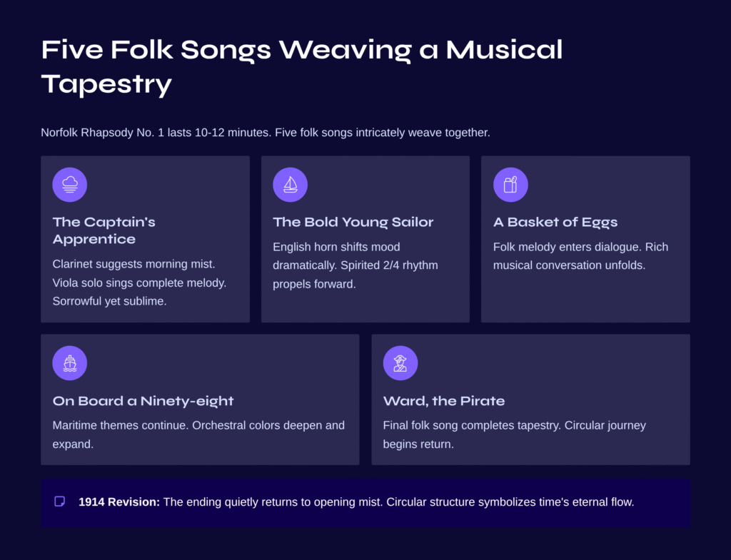Viewport: 731px width, 560px height.
Task: Select The Captain's Apprentice heading
Action: pyautogui.click(x=104, y=230)
